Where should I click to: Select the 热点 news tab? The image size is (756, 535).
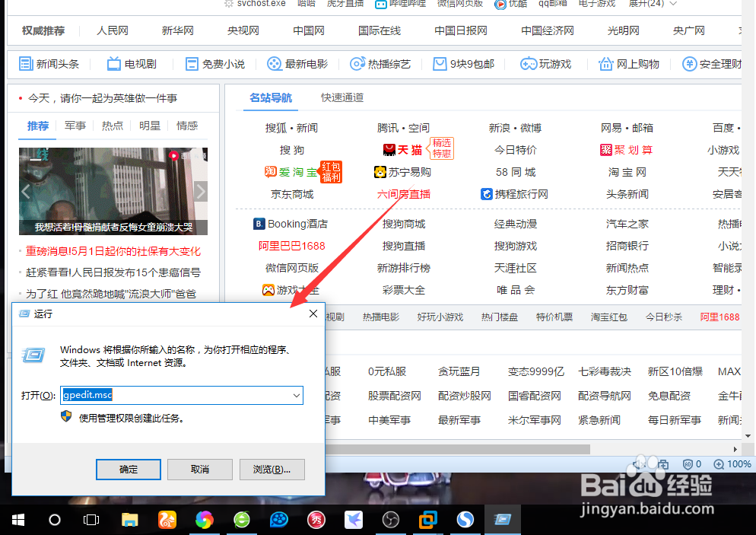coord(113,126)
